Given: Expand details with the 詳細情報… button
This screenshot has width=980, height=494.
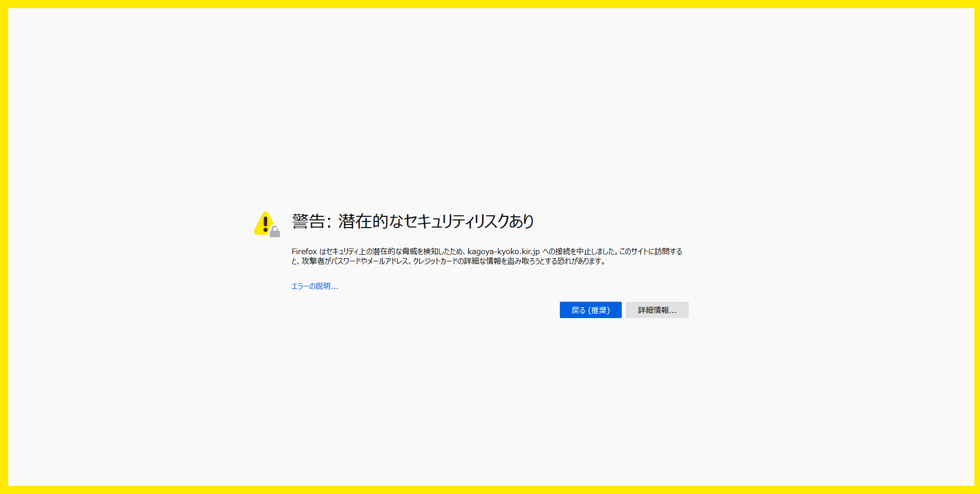Looking at the screenshot, I should click(657, 310).
